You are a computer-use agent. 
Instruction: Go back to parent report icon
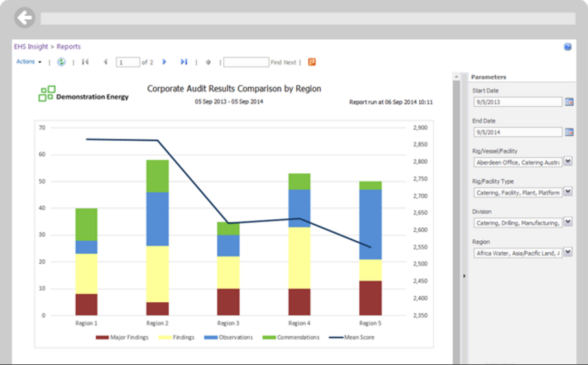click(x=208, y=62)
